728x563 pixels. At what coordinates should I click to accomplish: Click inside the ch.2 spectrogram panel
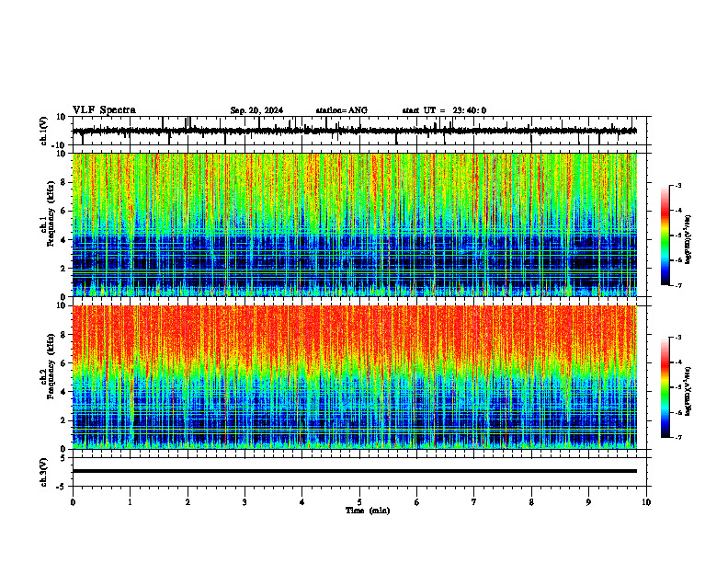click(x=354, y=377)
